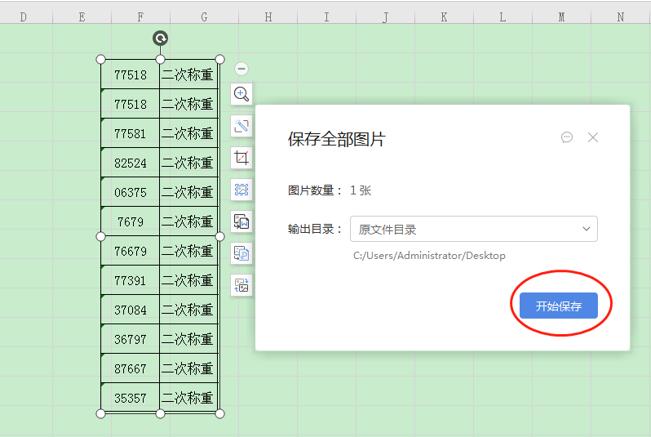Screen dimensions: 651x437
Task: Select column N header
Action: coord(620,17)
